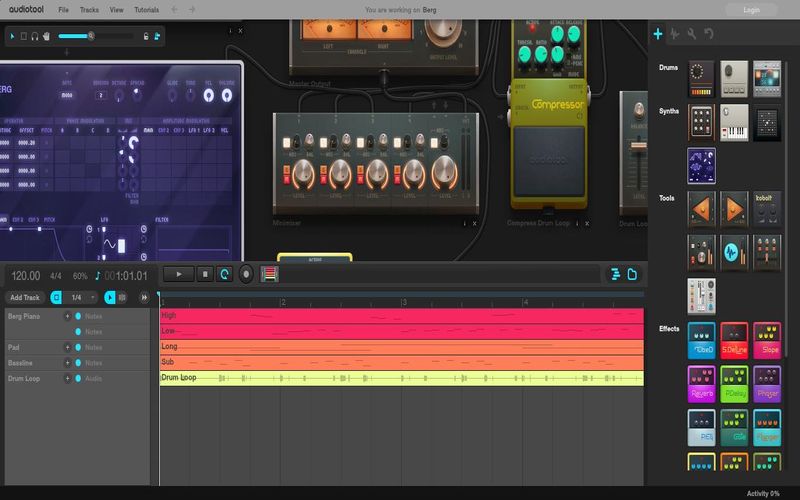Add the white mixer strip tool
Image resolution: width=800 pixels, height=500 pixels.
click(701, 296)
